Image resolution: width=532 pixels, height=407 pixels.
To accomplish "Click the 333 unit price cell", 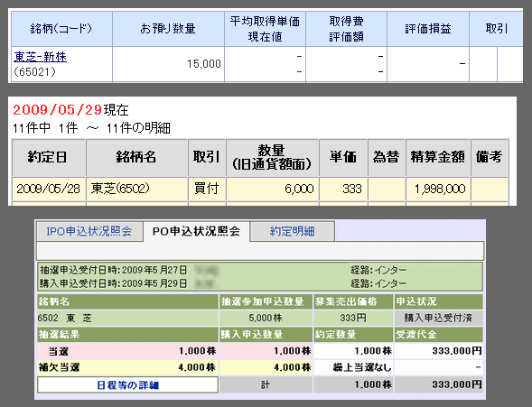I will point(343,189).
